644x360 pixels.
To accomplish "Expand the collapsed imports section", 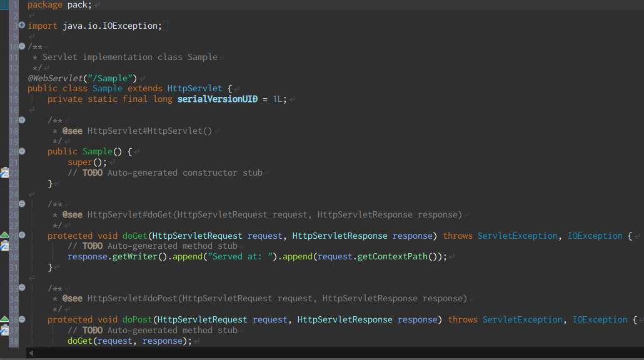I will (x=21, y=26).
